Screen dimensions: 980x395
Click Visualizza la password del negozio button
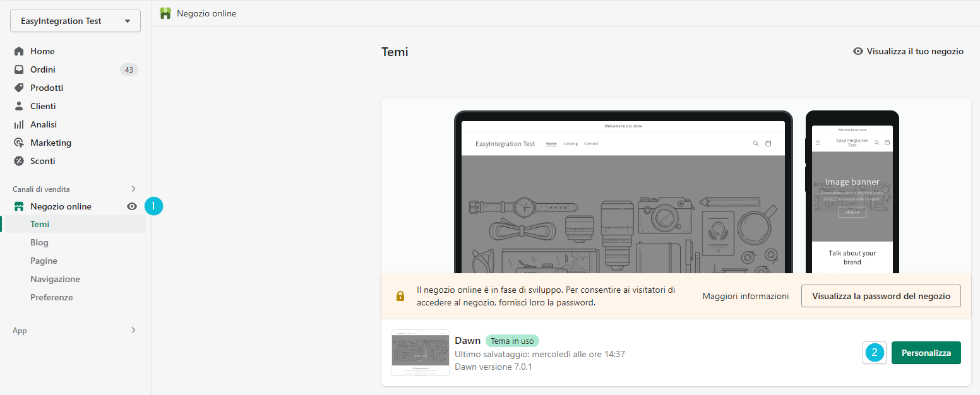pos(881,296)
